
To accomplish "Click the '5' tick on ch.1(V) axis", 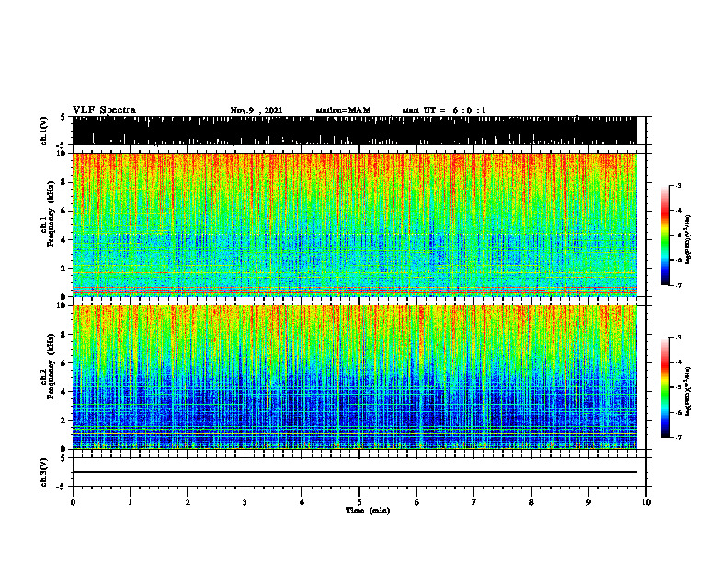I will (63, 117).
